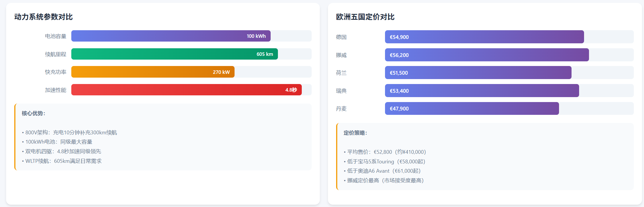Click the 平均售价 €52,800 bullet line
Image resolution: width=644 pixels, height=207 pixels.
coord(385,152)
